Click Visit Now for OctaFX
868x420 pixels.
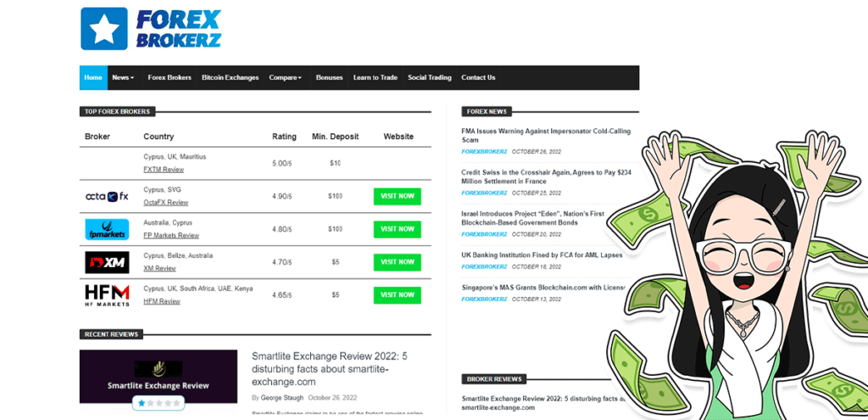pos(398,196)
